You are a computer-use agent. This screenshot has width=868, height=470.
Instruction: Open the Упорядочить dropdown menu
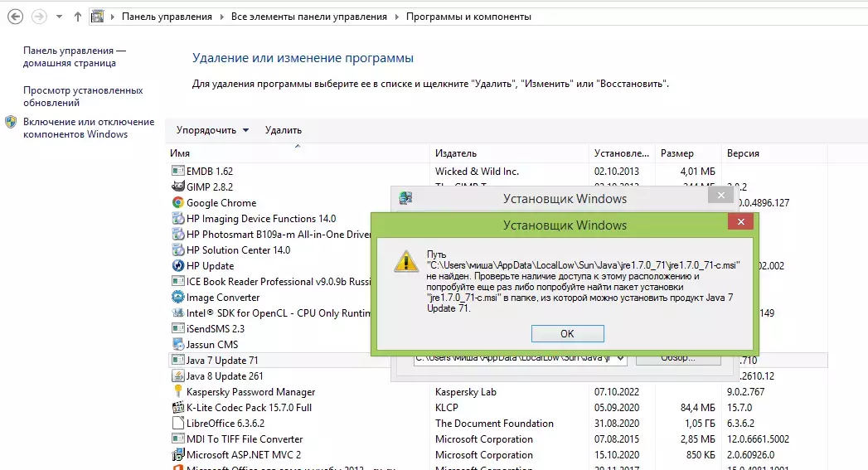pos(212,130)
